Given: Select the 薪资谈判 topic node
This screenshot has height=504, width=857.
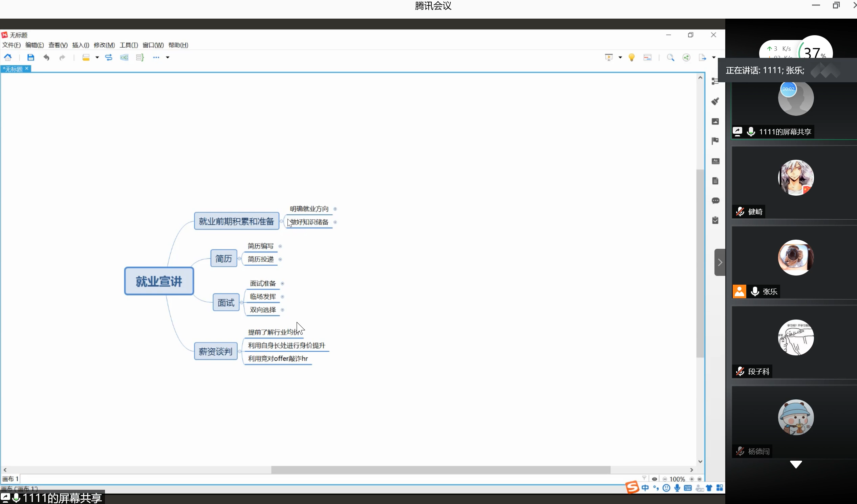Looking at the screenshot, I should pyautogui.click(x=216, y=351).
